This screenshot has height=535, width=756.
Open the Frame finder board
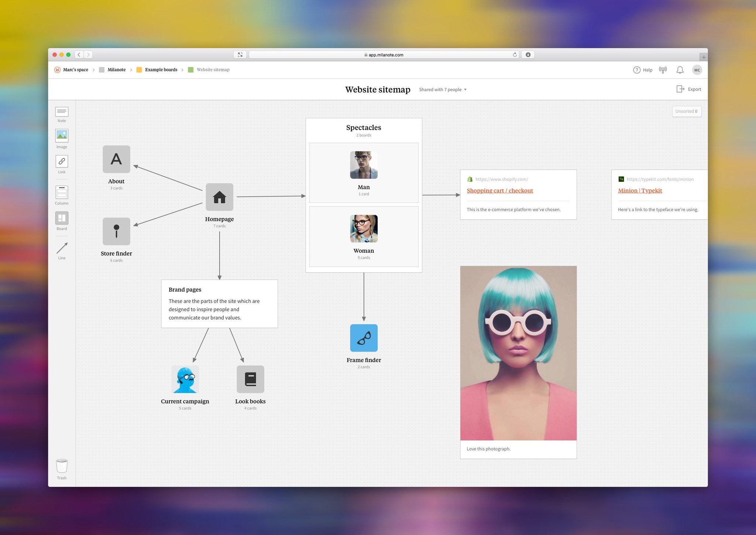click(364, 338)
